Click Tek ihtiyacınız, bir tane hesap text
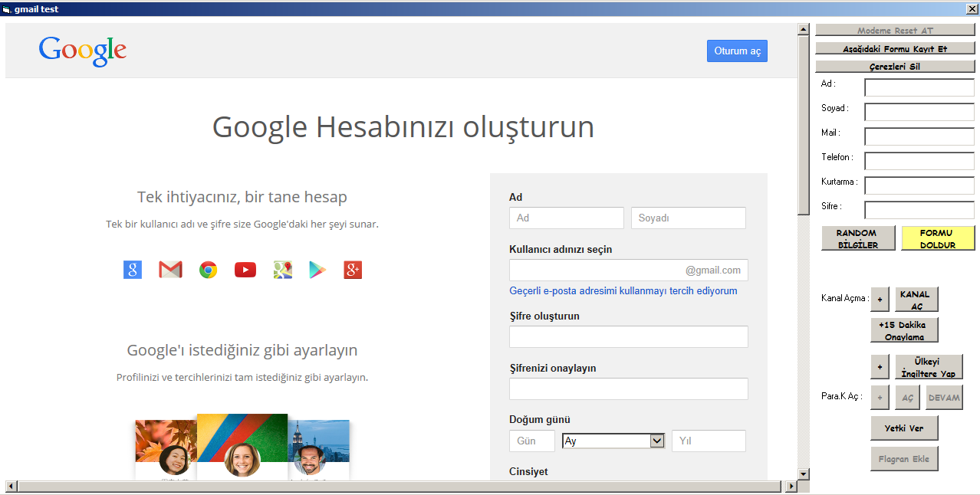The height and width of the screenshot is (495, 980). pyautogui.click(x=242, y=197)
